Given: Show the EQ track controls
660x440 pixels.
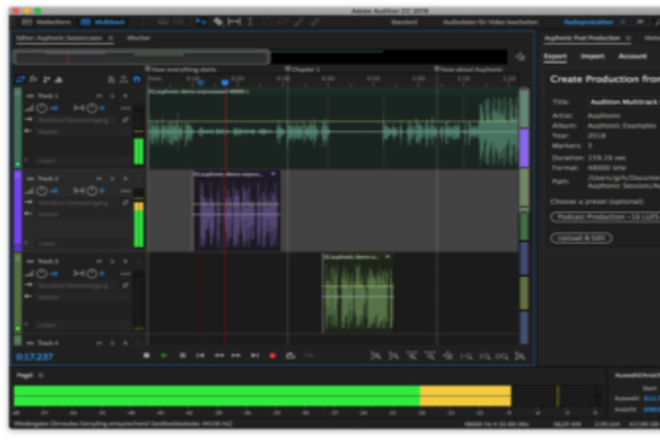Looking at the screenshot, I should coord(59,79).
